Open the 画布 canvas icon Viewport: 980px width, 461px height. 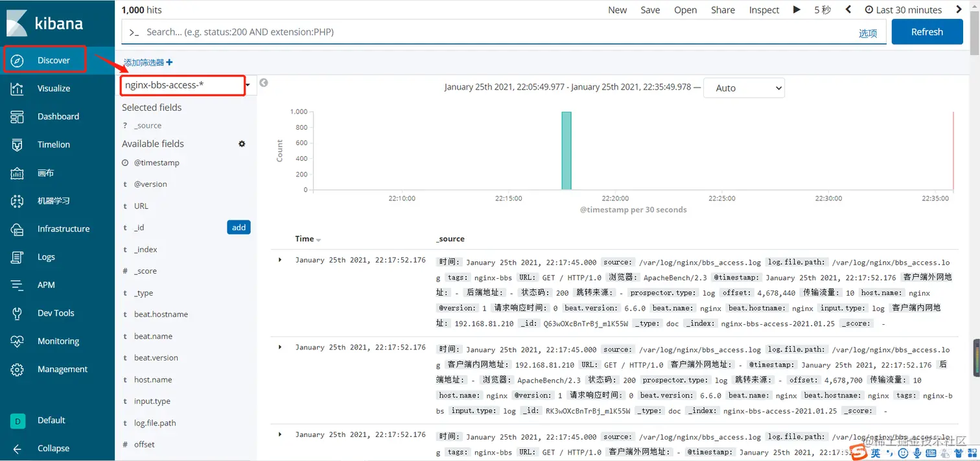[x=17, y=173]
